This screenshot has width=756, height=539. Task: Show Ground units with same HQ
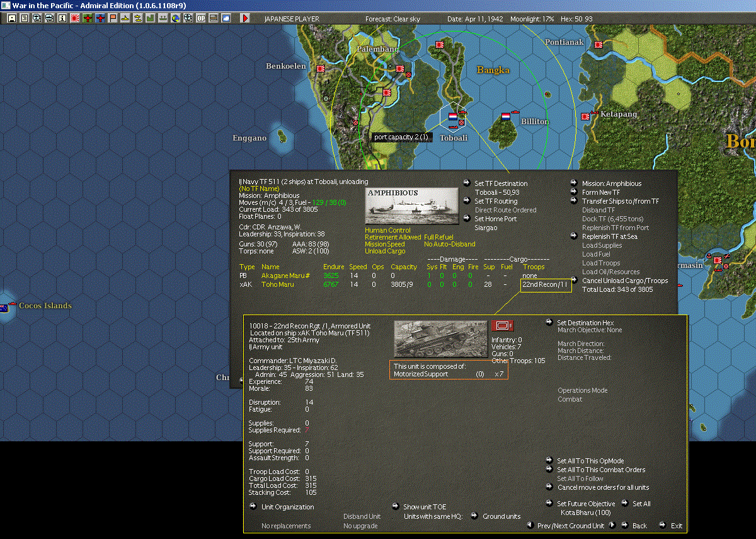coord(501,516)
